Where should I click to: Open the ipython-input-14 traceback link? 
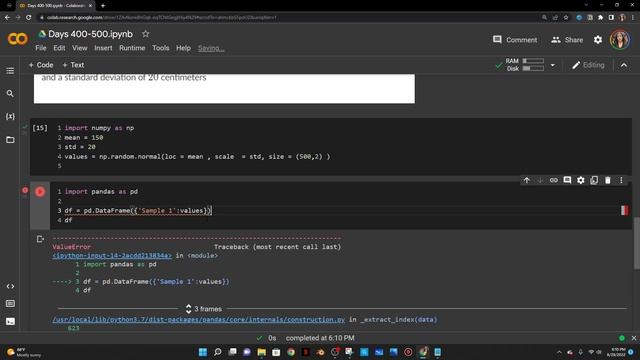click(x=112, y=256)
